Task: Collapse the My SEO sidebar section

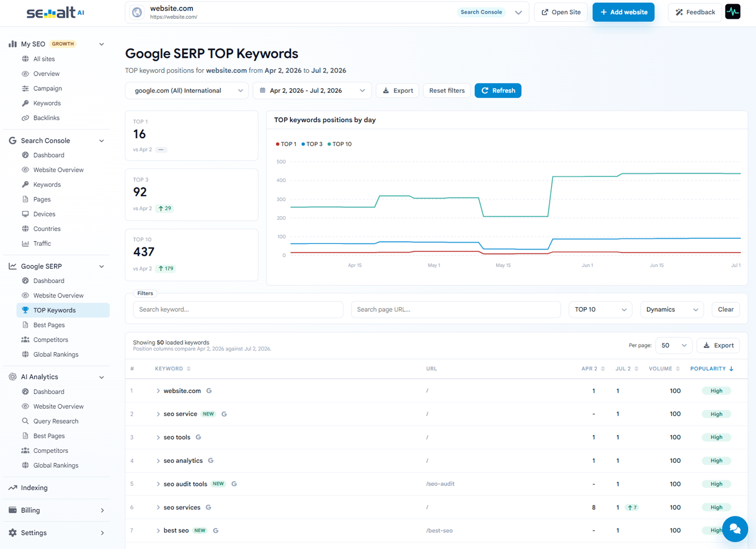Action: pyautogui.click(x=101, y=44)
